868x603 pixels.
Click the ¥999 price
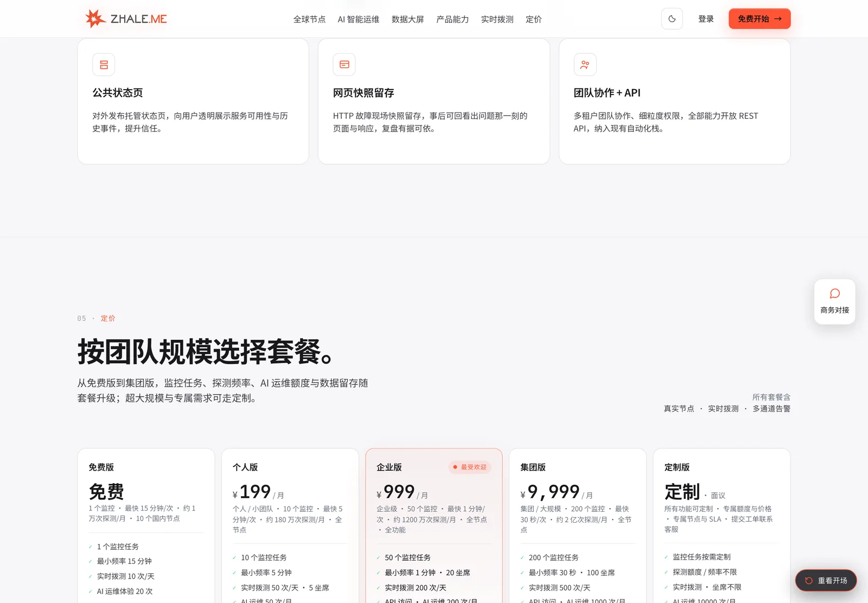coord(395,492)
